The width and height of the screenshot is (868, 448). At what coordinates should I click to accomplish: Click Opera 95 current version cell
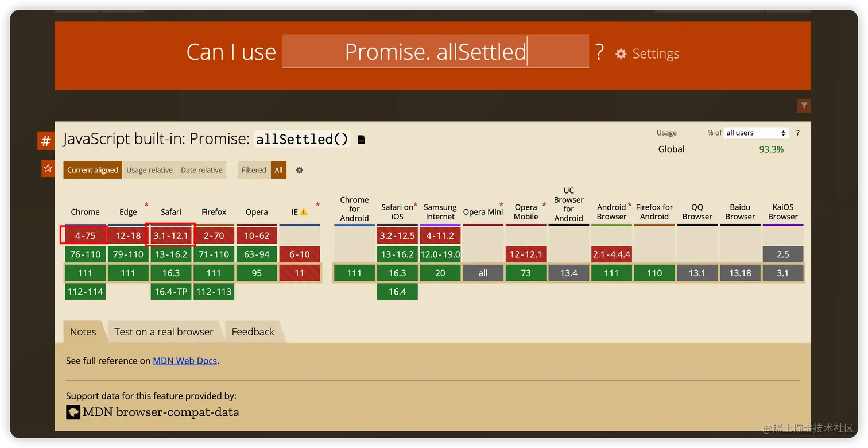pos(257,273)
